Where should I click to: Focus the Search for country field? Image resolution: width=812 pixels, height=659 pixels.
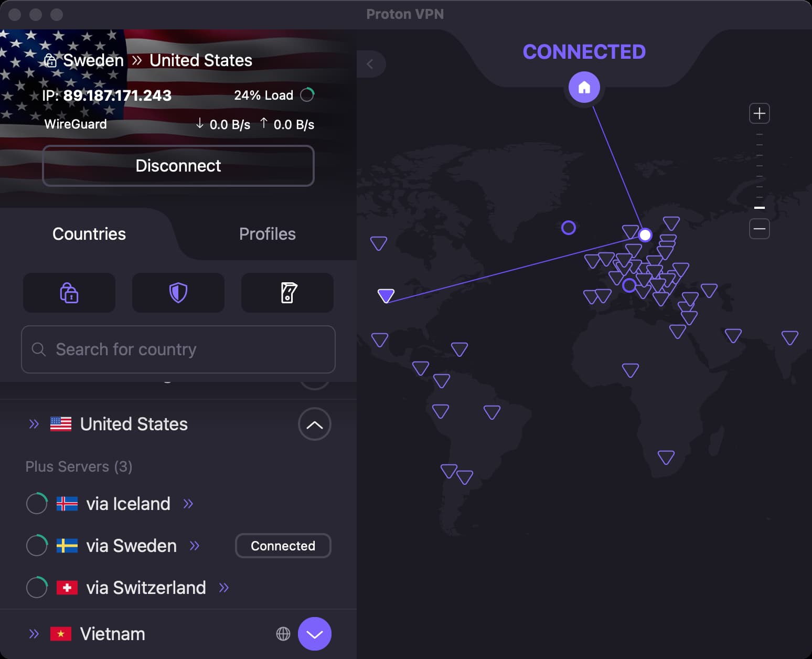[178, 349]
